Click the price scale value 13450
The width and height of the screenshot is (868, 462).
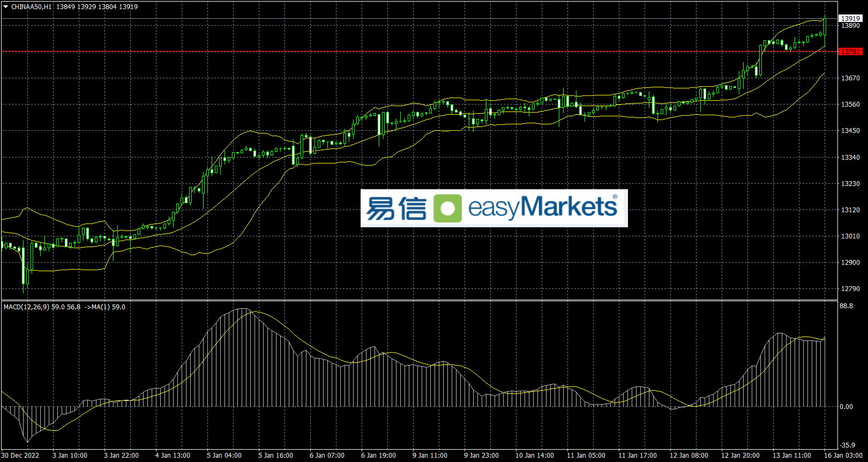click(850, 131)
